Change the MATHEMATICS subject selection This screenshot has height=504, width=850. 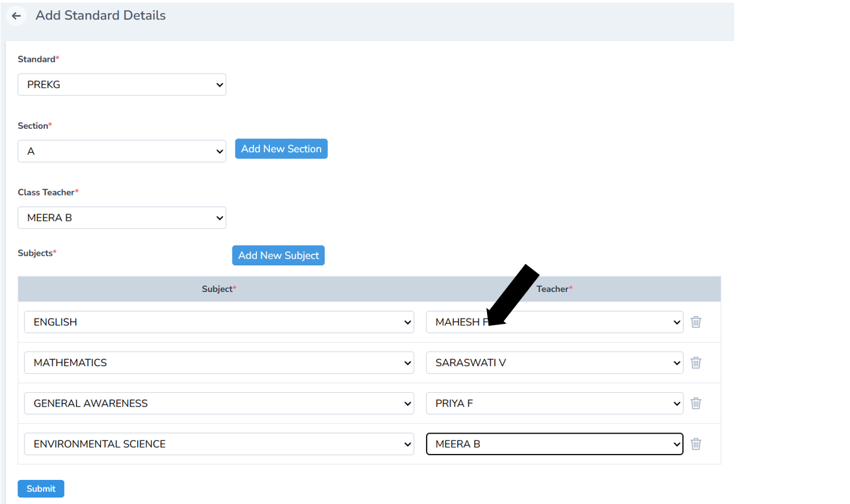[x=219, y=363]
